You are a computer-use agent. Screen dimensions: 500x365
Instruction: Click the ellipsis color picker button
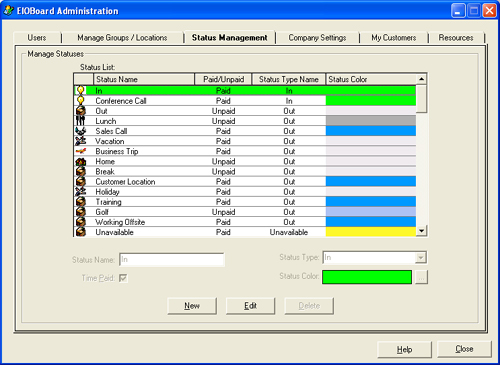tap(421, 277)
